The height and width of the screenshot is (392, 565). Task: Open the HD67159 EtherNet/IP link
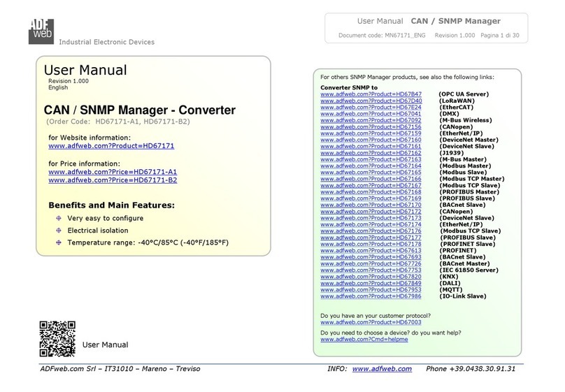371,133
